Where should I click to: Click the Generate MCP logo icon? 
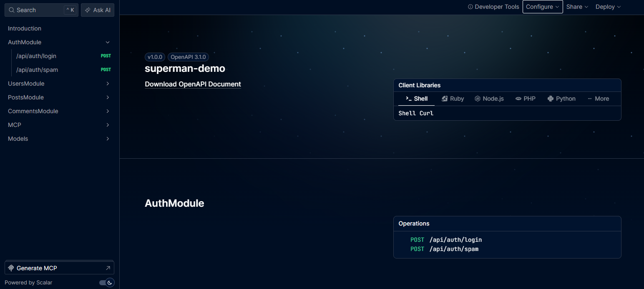(x=11, y=268)
